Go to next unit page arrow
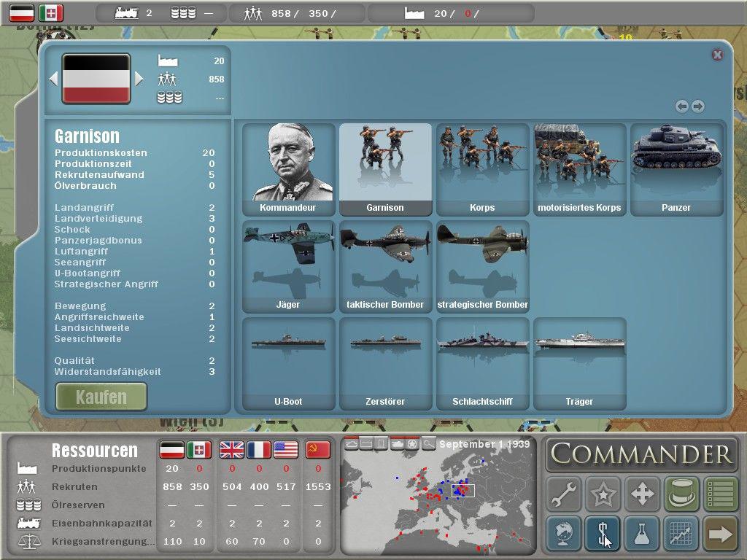 [698, 106]
